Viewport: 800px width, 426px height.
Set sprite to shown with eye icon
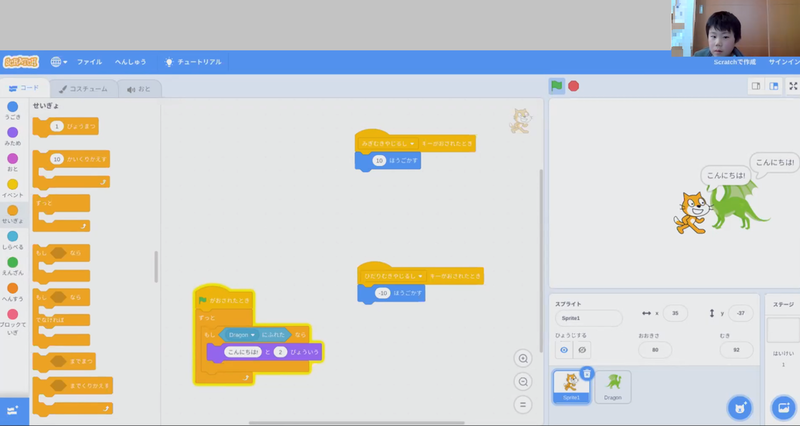564,350
